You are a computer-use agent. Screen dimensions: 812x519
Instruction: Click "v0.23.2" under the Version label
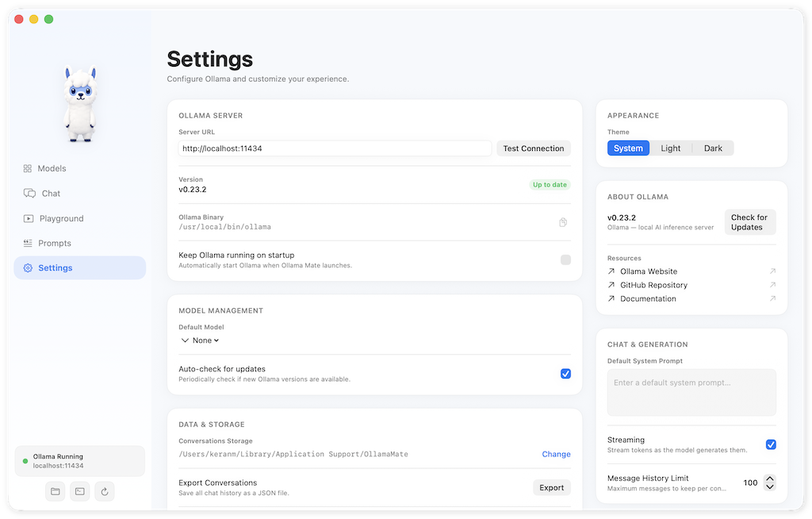point(193,190)
